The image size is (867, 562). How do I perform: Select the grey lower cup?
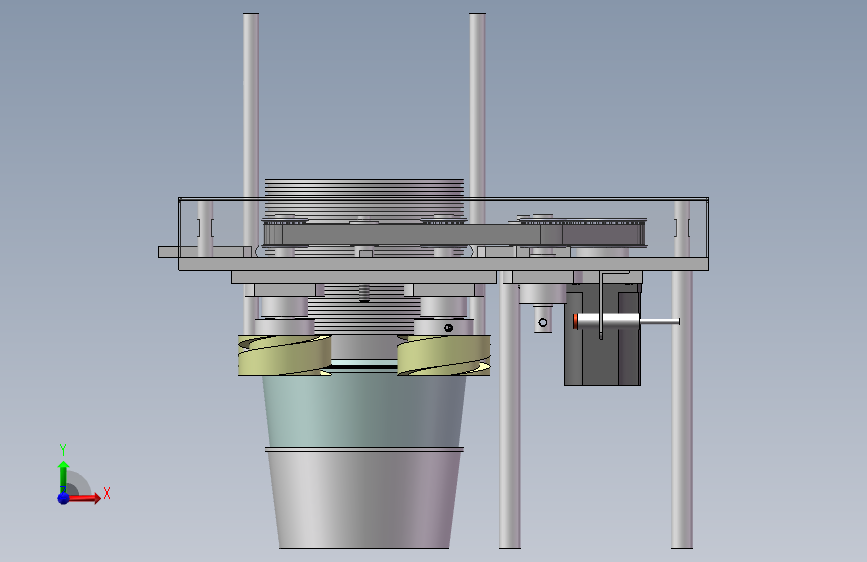click(x=364, y=499)
